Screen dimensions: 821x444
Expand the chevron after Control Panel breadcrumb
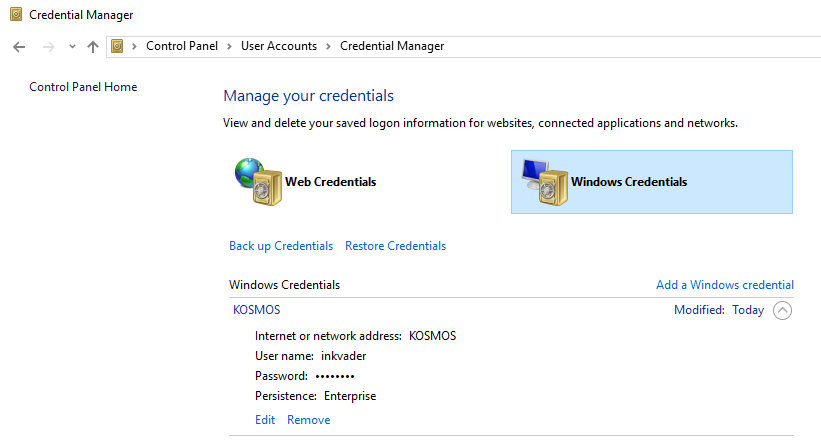tap(229, 46)
